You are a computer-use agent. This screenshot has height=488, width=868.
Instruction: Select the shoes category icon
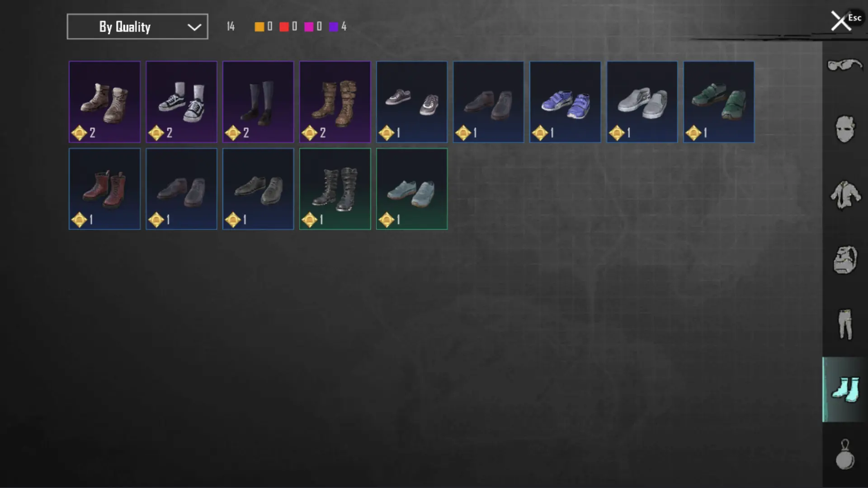(844, 389)
